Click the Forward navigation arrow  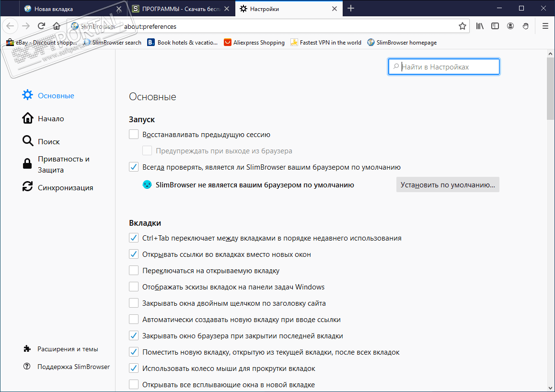tap(26, 26)
